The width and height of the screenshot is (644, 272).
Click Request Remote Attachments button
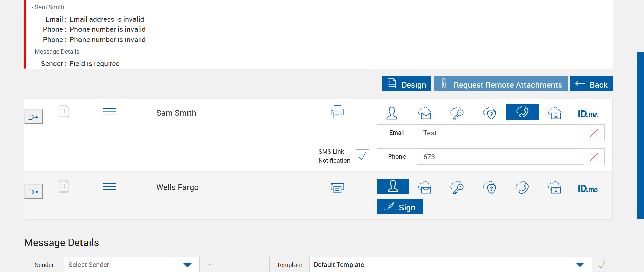[500, 84]
